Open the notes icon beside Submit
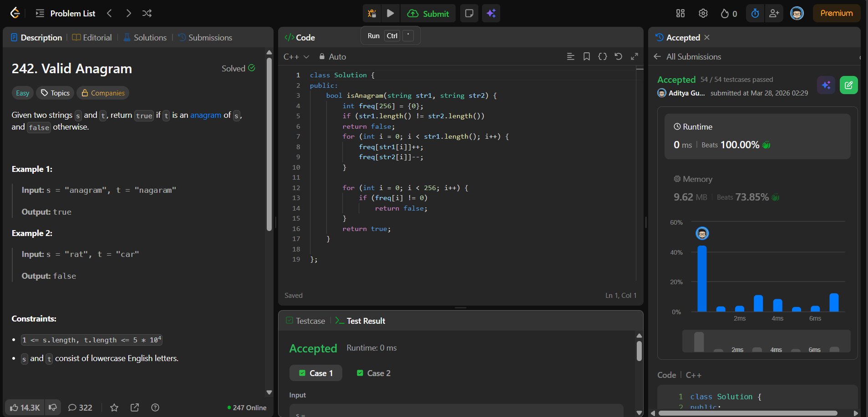Screen dimensions: 868x417 point(469,14)
